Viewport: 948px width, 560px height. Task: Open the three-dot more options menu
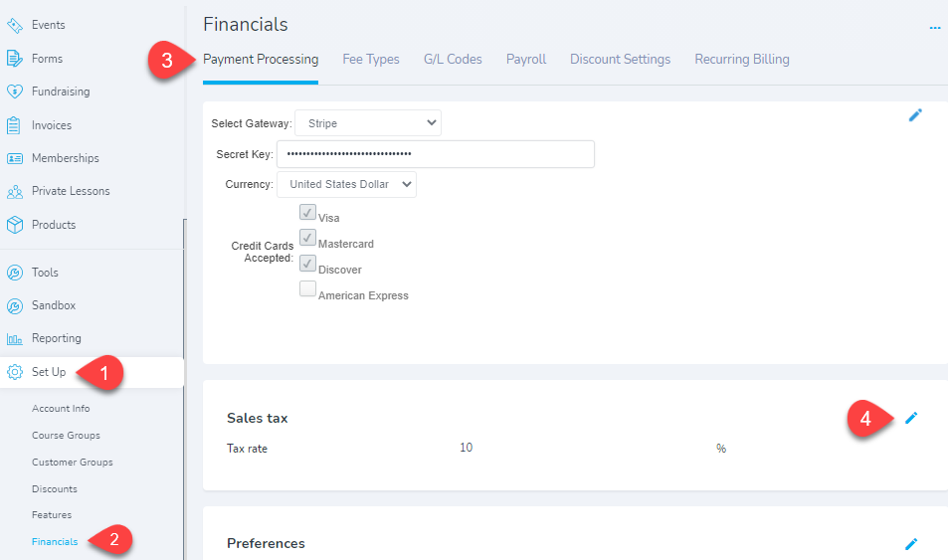935,28
